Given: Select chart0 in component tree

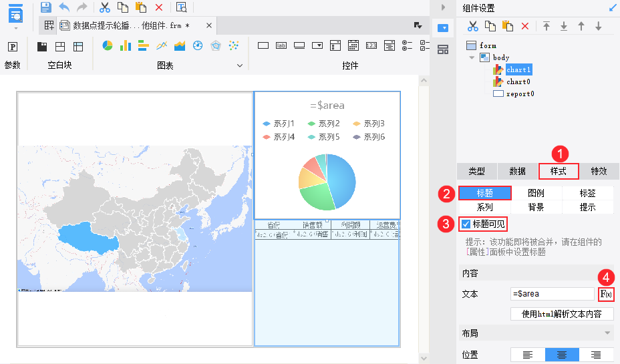Looking at the screenshot, I should click(518, 81).
